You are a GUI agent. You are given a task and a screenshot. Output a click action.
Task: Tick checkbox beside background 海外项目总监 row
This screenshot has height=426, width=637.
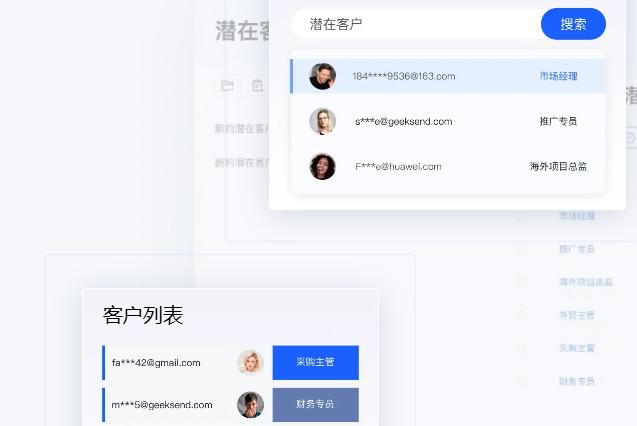pyautogui.click(x=521, y=282)
